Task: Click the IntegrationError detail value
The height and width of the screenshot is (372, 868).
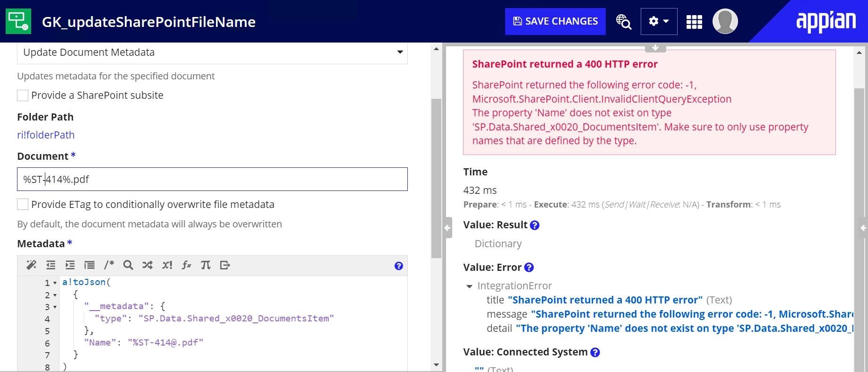Action: [685, 329]
